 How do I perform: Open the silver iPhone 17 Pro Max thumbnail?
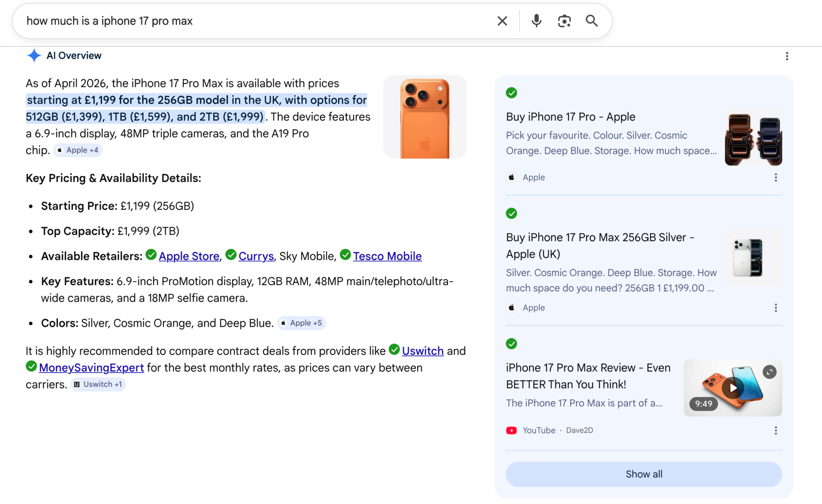tap(753, 258)
